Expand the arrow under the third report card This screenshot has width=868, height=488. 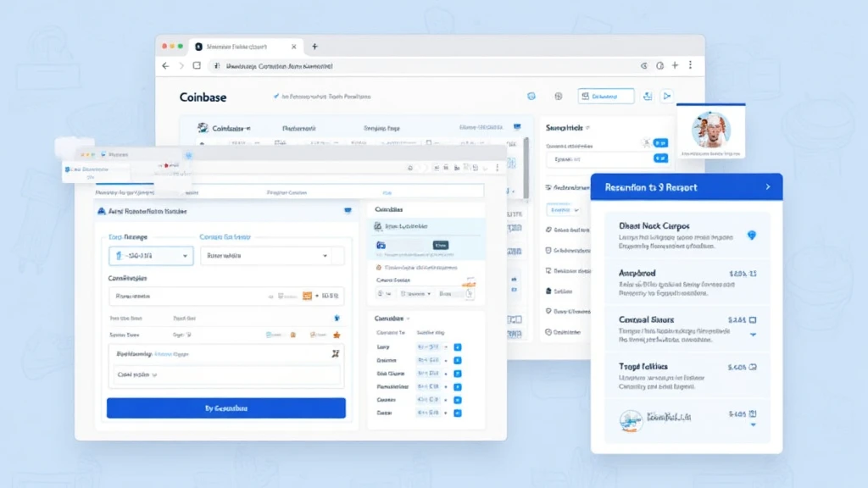[753, 335]
